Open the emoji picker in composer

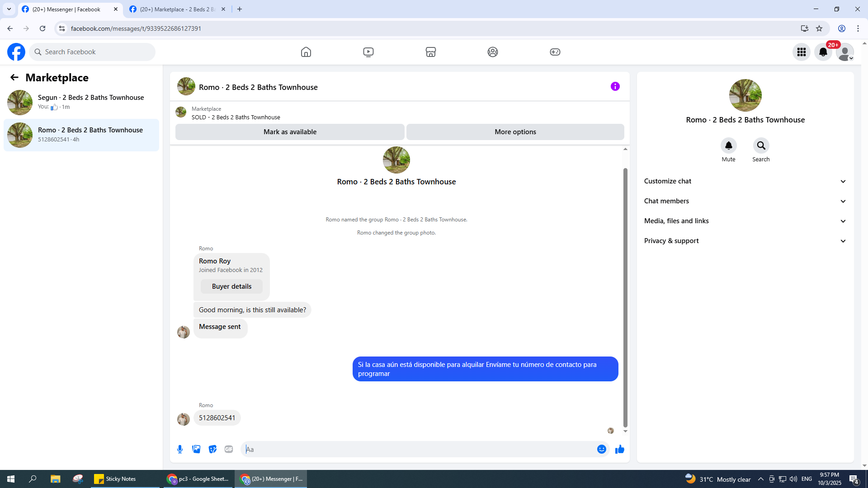pos(601,449)
